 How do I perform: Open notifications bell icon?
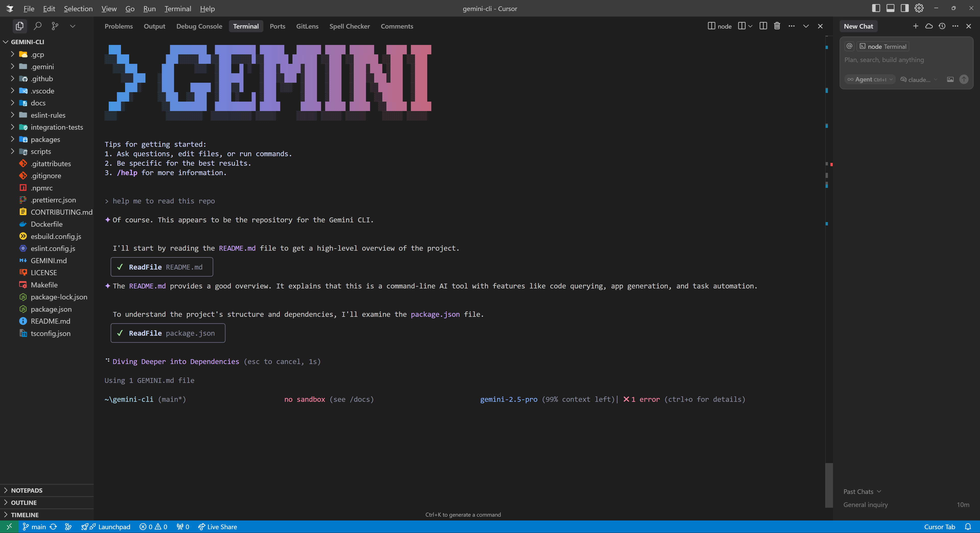tap(968, 527)
